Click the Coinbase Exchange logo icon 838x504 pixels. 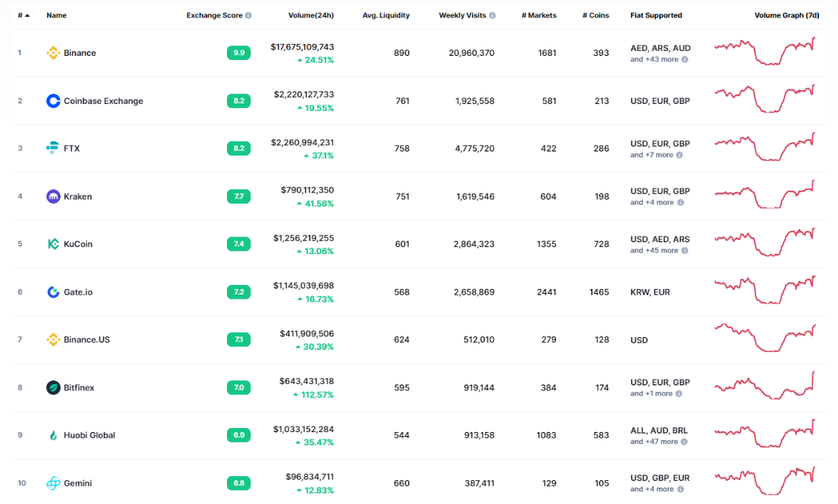pyautogui.click(x=53, y=101)
